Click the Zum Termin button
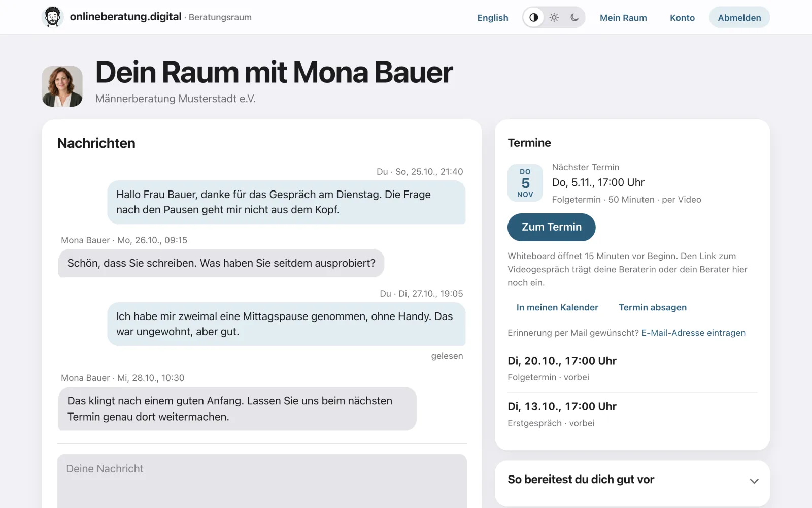 (x=552, y=227)
